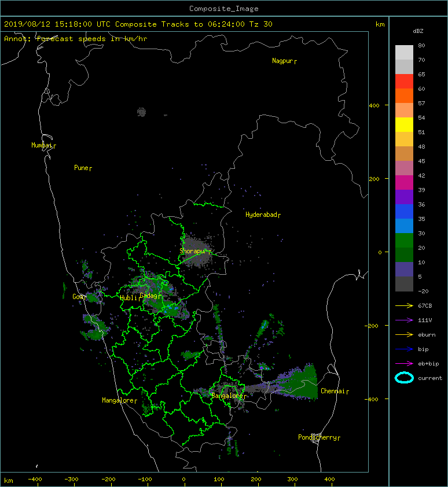Viewport: 448px width, 487px height.
Task: Select the violet purple dBZ swatch
Action: (x=404, y=197)
